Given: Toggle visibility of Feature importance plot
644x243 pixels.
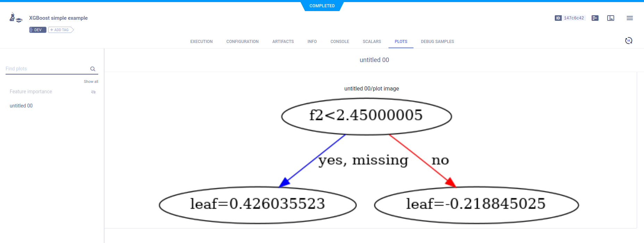Looking at the screenshot, I should [93, 92].
